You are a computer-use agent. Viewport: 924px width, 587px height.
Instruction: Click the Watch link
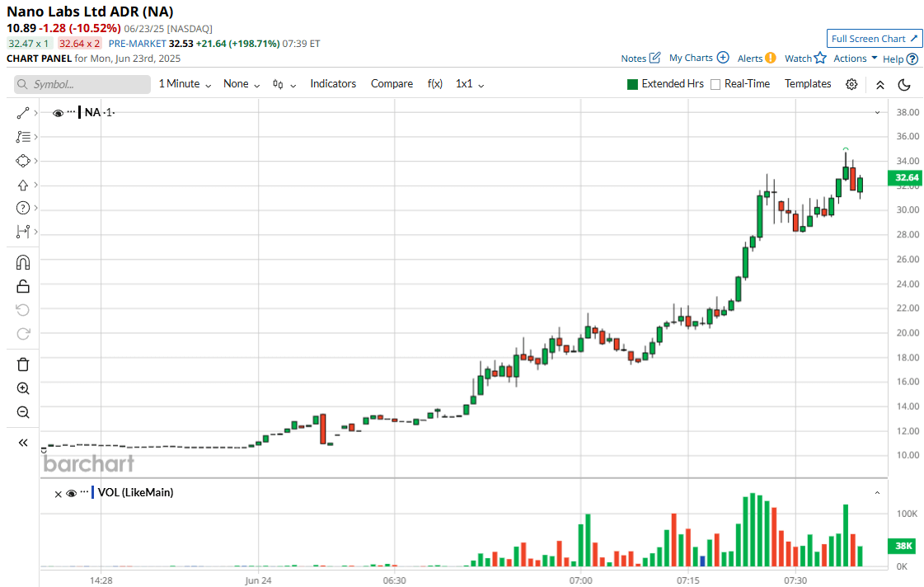pyautogui.click(x=798, y=59)
